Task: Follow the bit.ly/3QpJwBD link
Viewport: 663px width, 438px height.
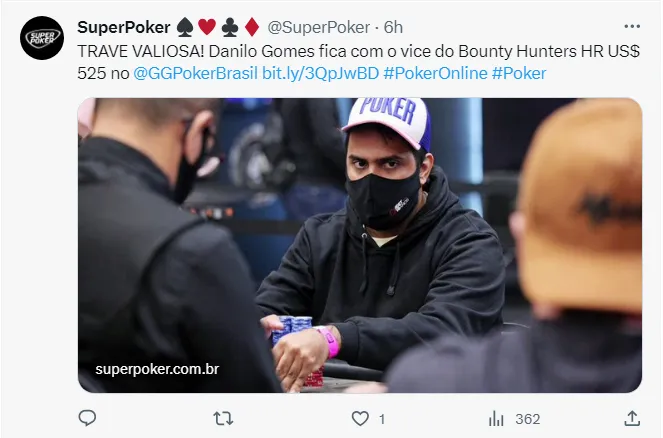Action: pos(320,74)
